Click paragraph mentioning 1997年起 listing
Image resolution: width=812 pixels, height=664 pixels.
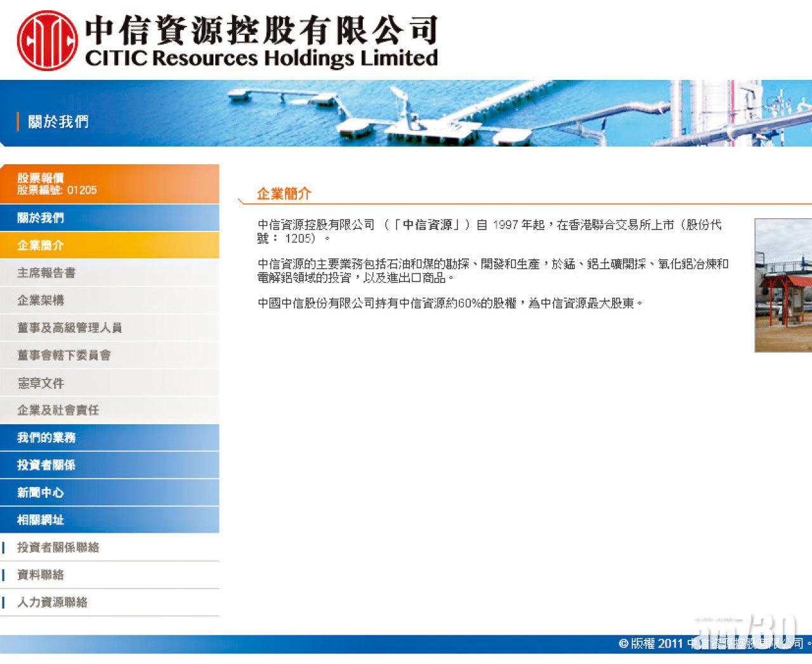[x=489, y=231]
